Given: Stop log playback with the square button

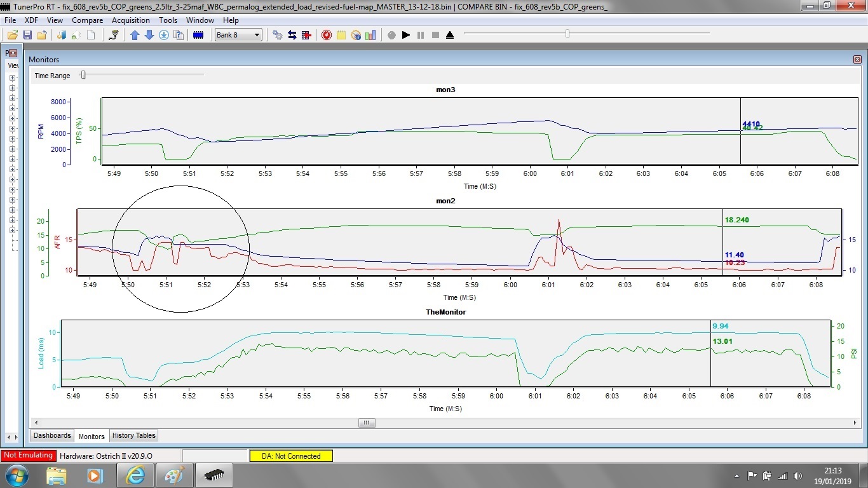Looking at the screenshot, I should (x=435, y=35).
